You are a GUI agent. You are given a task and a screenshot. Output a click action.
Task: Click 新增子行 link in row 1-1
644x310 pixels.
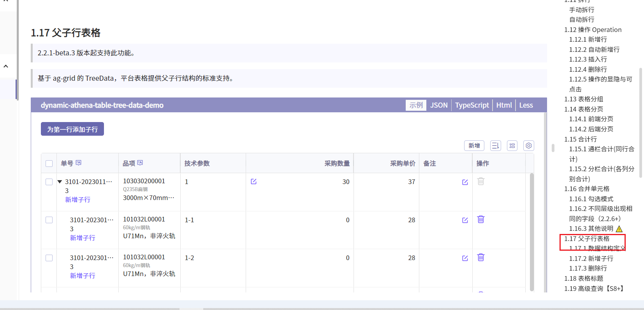tap(83, 238)
